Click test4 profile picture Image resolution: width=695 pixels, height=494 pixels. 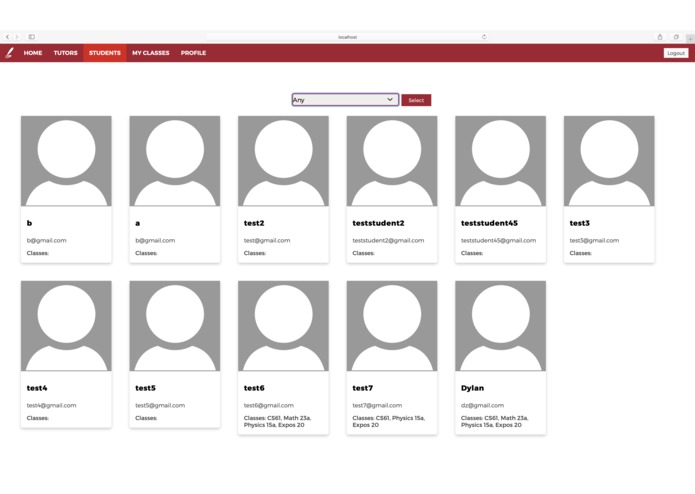pyautogui.click(x=66, y=326)
